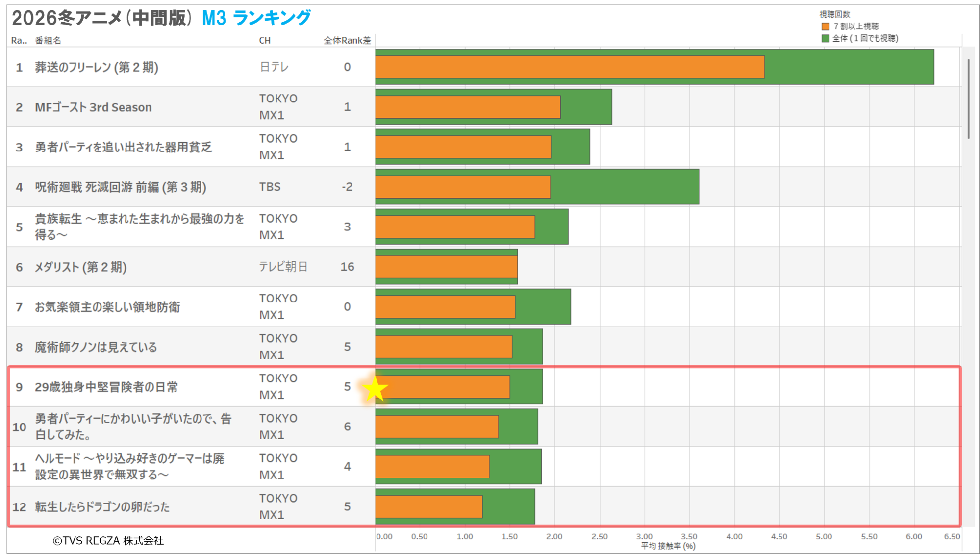
Task: Select メダリスト (第2期) program name
Action: [x=81, y=267]
